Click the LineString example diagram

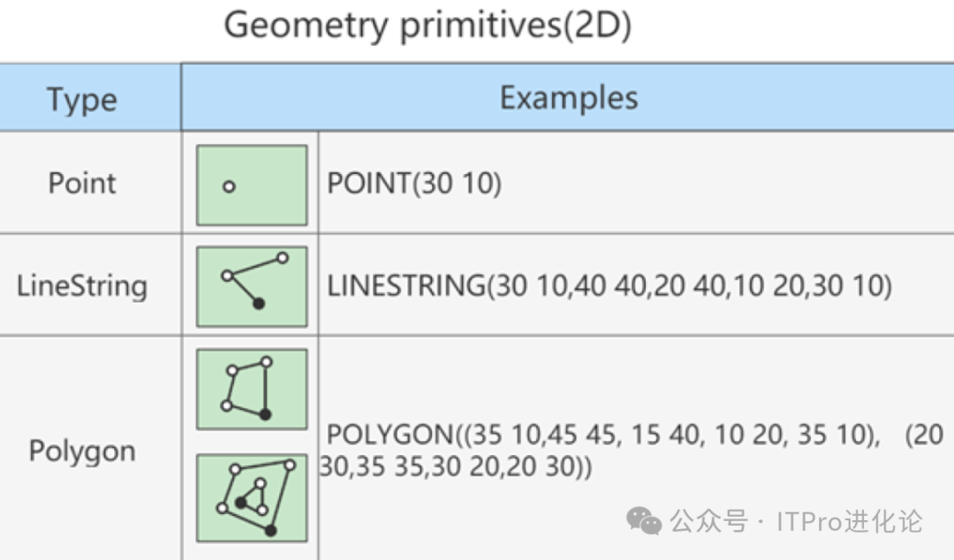pos(252,287)
